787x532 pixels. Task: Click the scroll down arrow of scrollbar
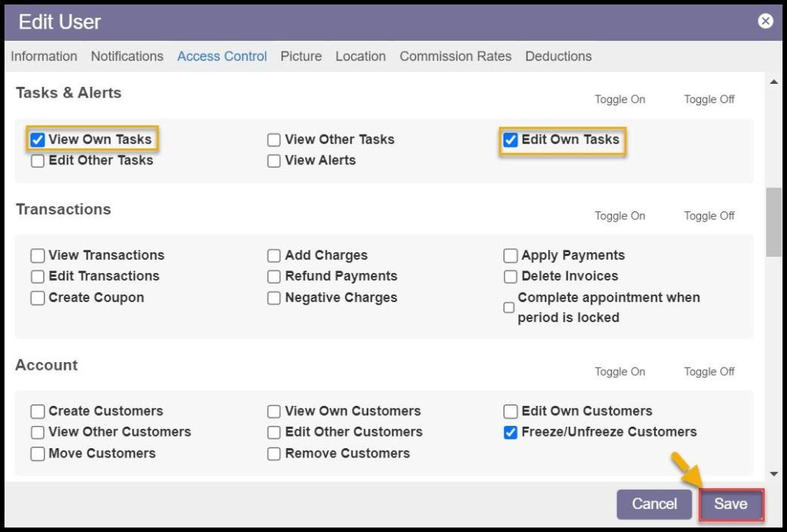click(x=773, y=474)
